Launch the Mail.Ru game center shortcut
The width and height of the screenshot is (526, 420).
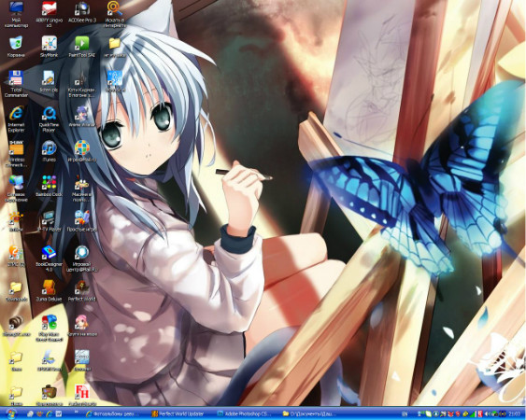(82, 259)
